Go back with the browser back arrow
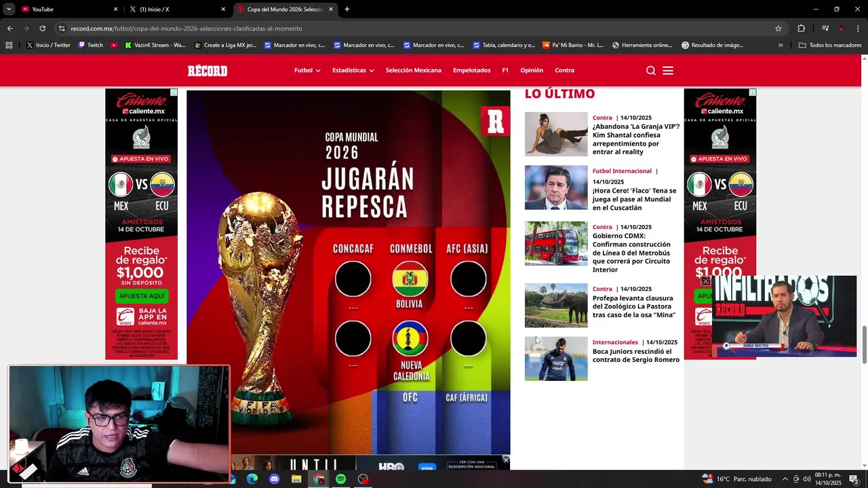The image size is (868, 488). click(9, 28)
